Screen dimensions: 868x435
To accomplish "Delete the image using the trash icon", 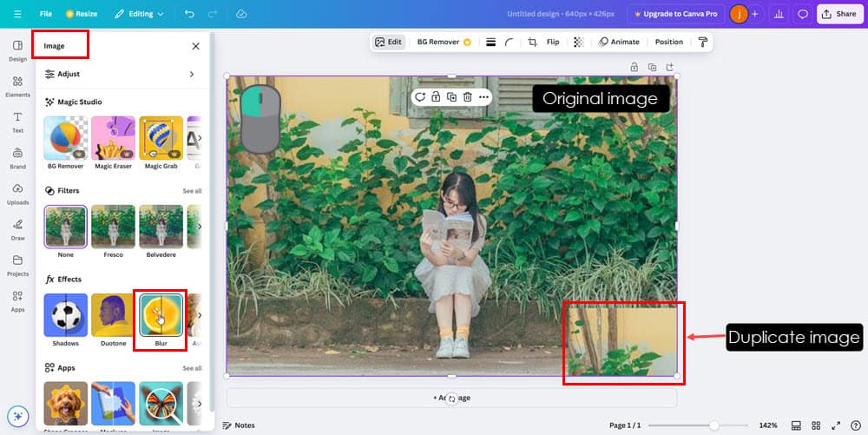I will point(467,97).
